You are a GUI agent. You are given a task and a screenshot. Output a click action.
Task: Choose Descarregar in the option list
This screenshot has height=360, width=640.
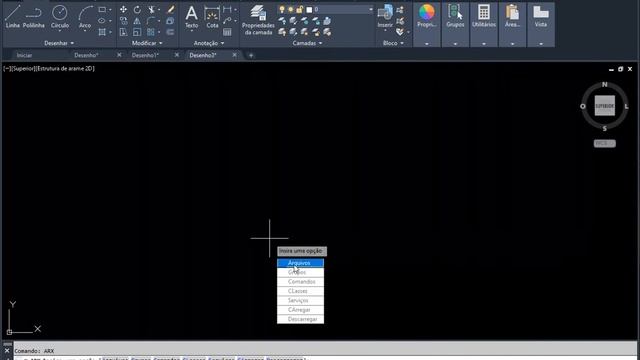300,319
